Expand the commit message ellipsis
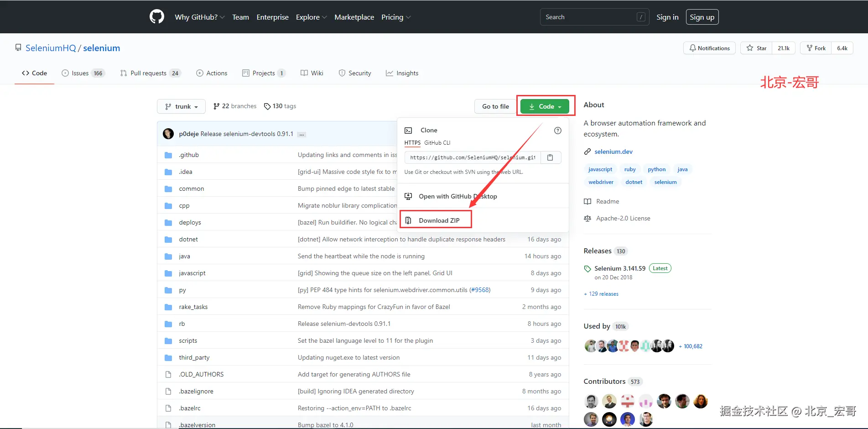This screenshot has width=868, height=429. (301, 135)
